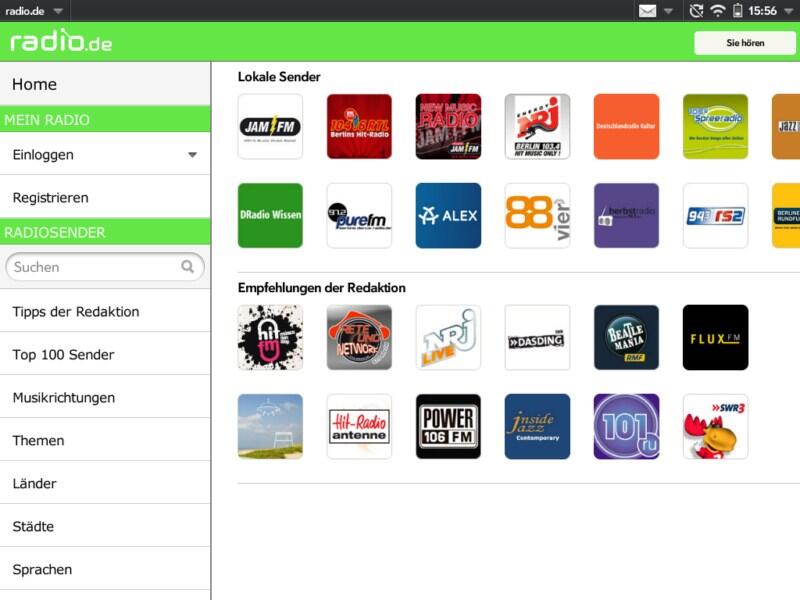The height and width of the screenshot is (600, 800).
Task: Choose the purple 101.ru station
Action: (x=626, y=426)
